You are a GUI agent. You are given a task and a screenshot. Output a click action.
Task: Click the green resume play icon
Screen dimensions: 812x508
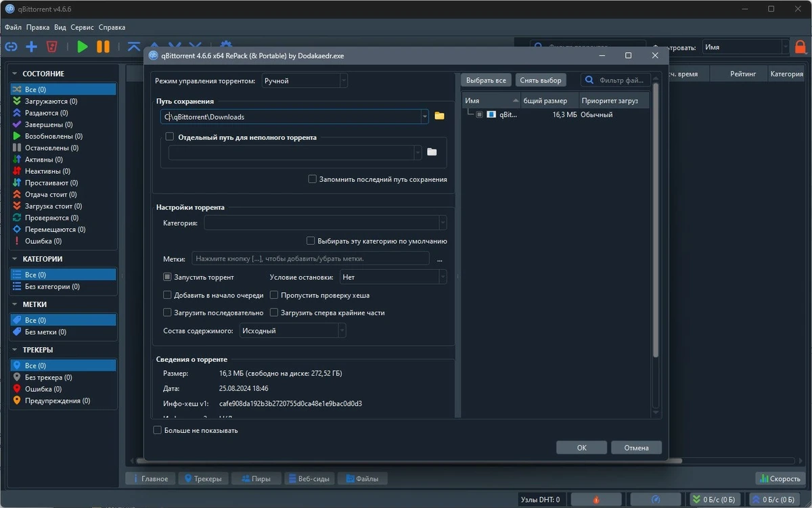click(83, 47)
